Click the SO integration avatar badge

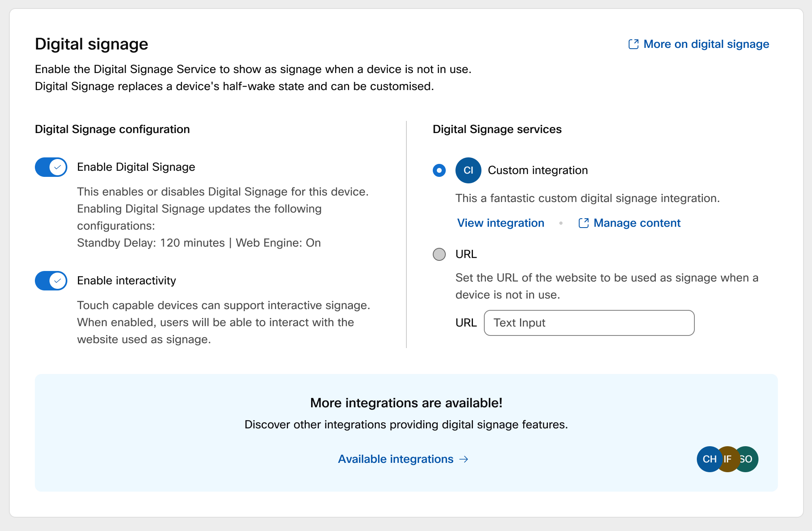(749, 459)
